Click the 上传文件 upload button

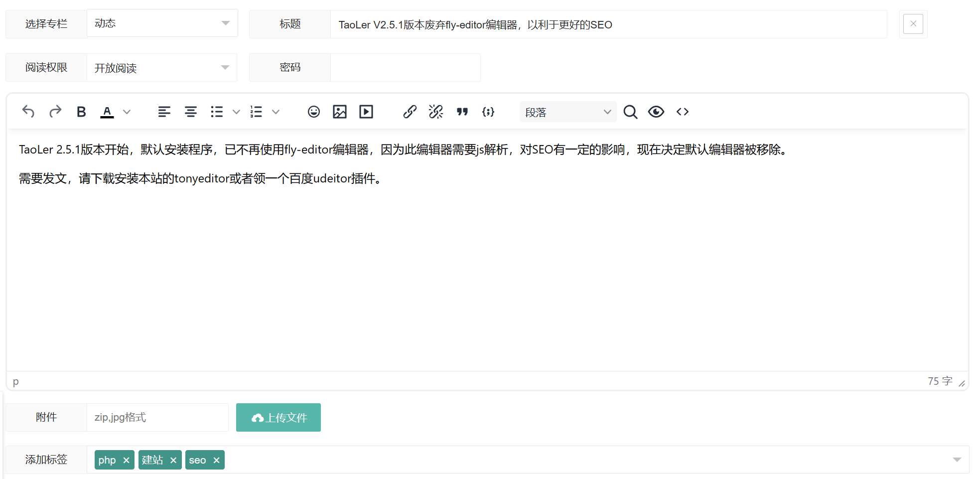(279, 418)
